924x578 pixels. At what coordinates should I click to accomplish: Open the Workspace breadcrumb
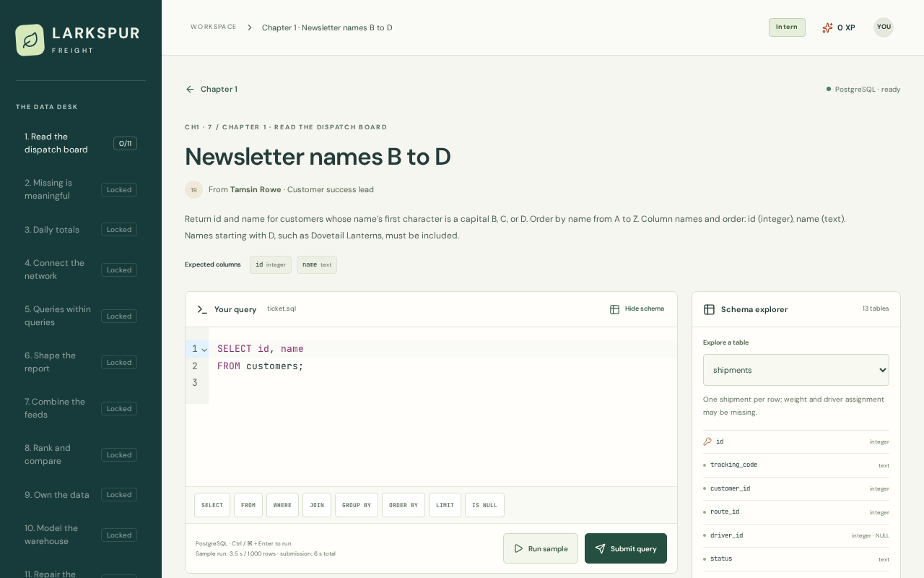[x=214, y=27]
